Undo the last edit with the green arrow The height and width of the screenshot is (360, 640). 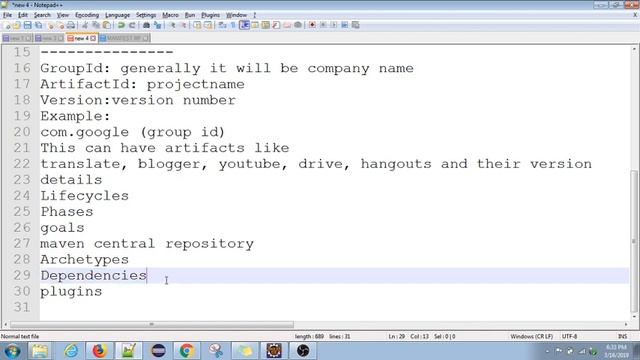(121, 25)
